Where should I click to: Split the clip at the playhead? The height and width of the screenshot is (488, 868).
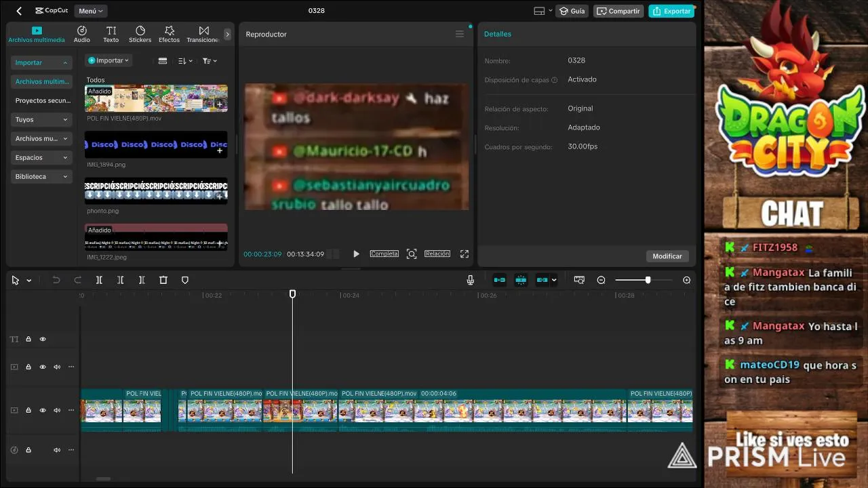(x=99, y=280)
